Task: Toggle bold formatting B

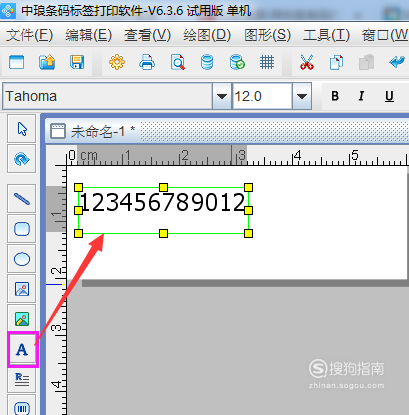Action: pyautogui.click(x=335, y=96)
